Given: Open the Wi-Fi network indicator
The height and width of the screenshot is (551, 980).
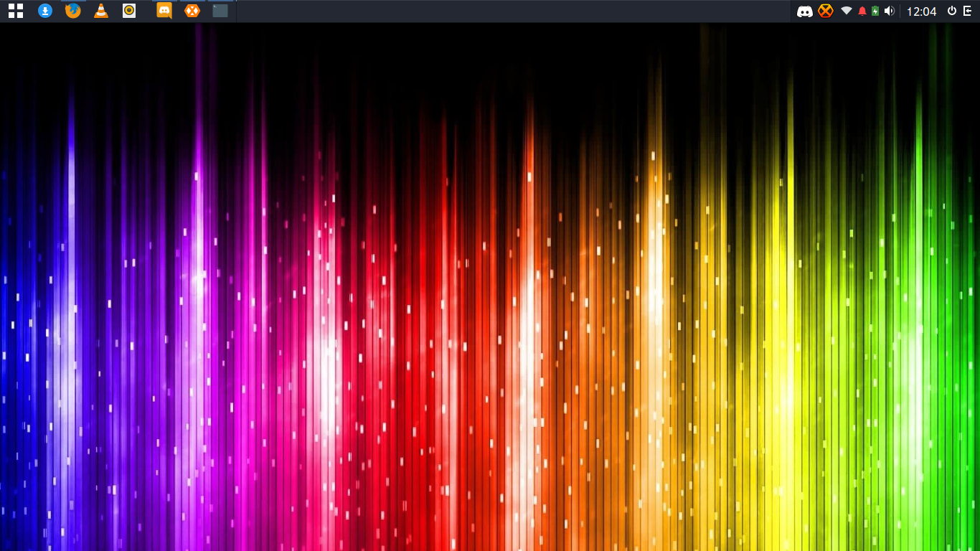Looking at the screenshot, I should (x=847, y=11).
